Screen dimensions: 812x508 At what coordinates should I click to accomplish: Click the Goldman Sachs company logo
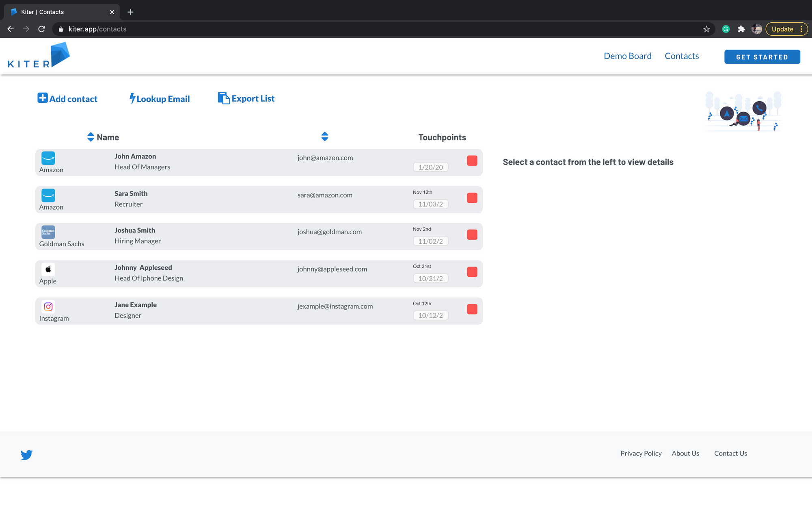point(48,232)
